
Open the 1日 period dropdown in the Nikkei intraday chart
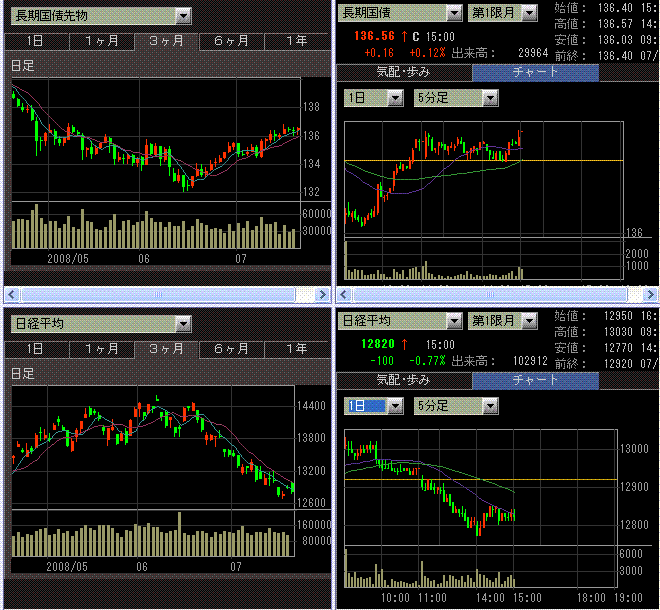click(x=374, y=406)
